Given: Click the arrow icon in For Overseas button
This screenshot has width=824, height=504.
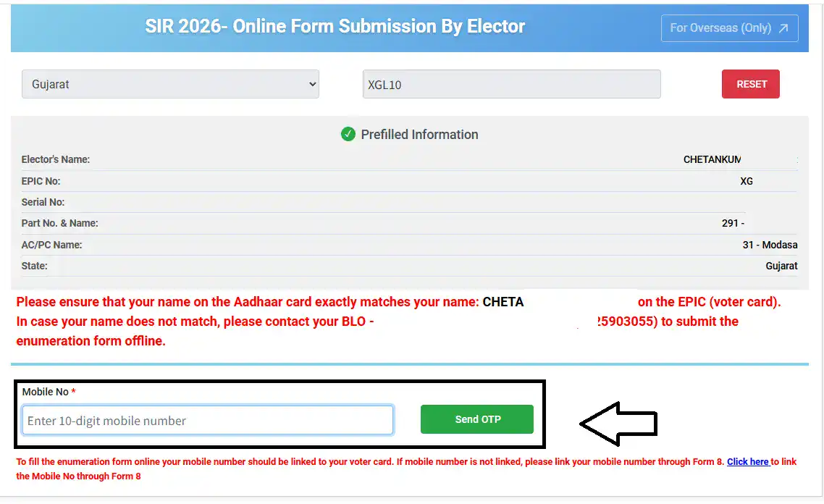Looking at the screenshot, I should (x=783, y=28).
